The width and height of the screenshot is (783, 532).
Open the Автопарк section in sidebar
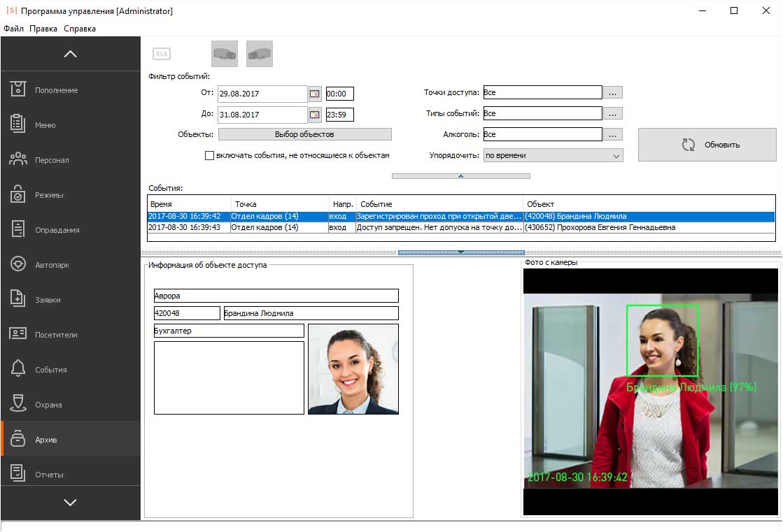click(70, 265)
